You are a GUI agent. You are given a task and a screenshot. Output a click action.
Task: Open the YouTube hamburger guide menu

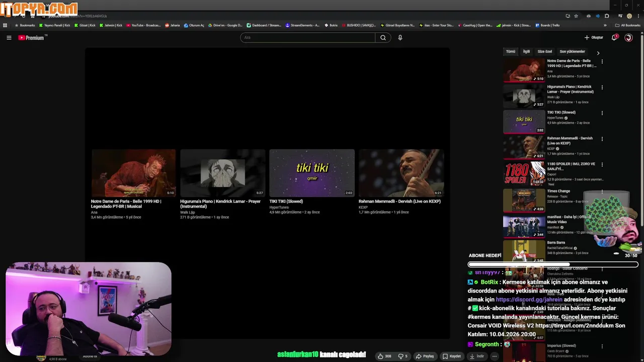pyautogui.click(x=9, y=38)
